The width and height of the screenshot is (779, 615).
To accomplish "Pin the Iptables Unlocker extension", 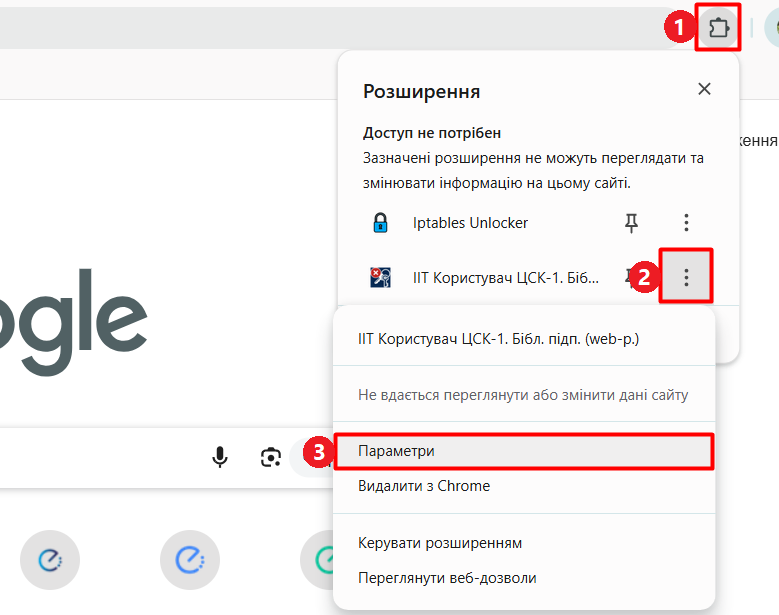I will pos(631,223).
